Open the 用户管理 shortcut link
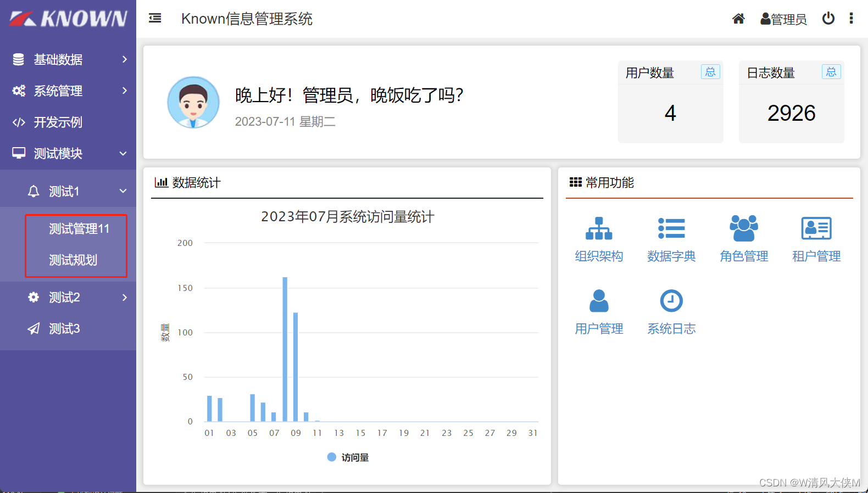Screen dimensions: 868x493 pyautogui.click(x=599, y=328)
